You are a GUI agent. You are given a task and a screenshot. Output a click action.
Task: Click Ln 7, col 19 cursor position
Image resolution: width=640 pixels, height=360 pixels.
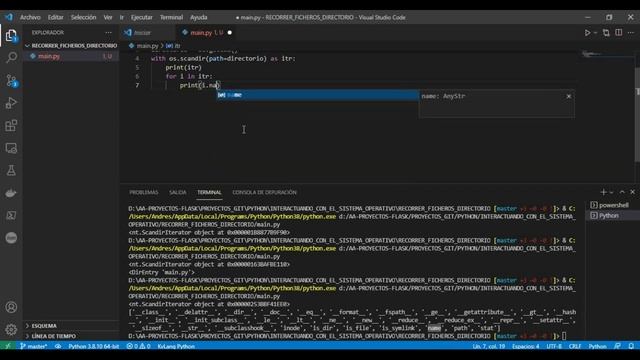pyautogui.click(x=489, y=346)
